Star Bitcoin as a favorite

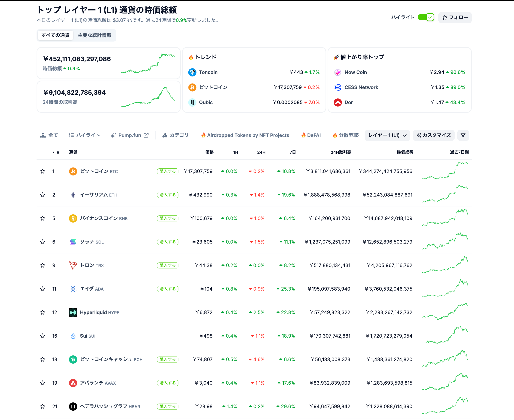click(43, 171)
